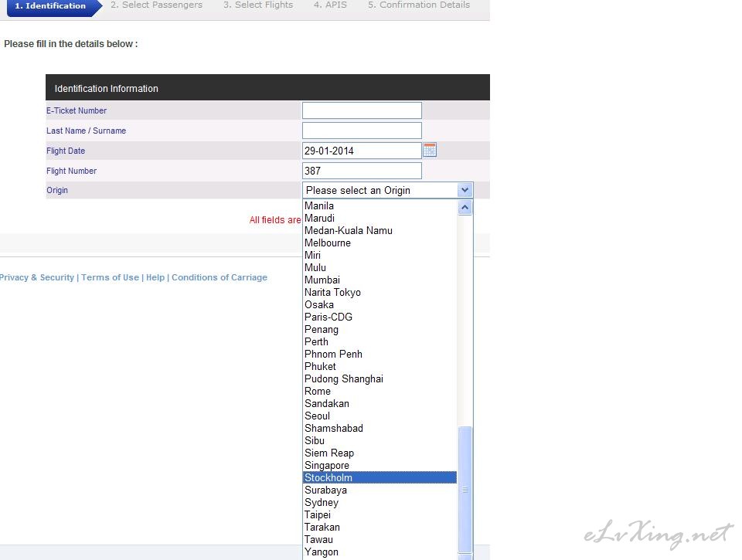Choose highlighted Stockholm from the Origin list
The height and width of the screenshot is (560, 742).
(x=380, y=477)
